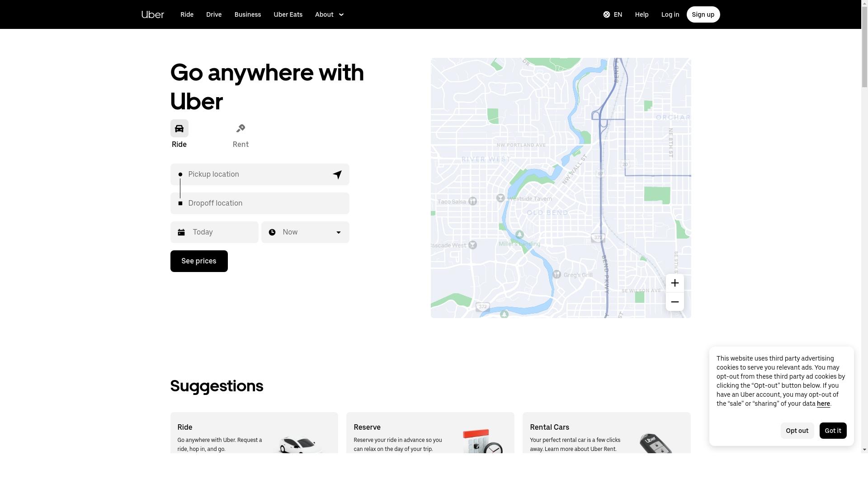Click the 'Rent' label under key icon
Screen dimensions: 868x488
(241, 144)
